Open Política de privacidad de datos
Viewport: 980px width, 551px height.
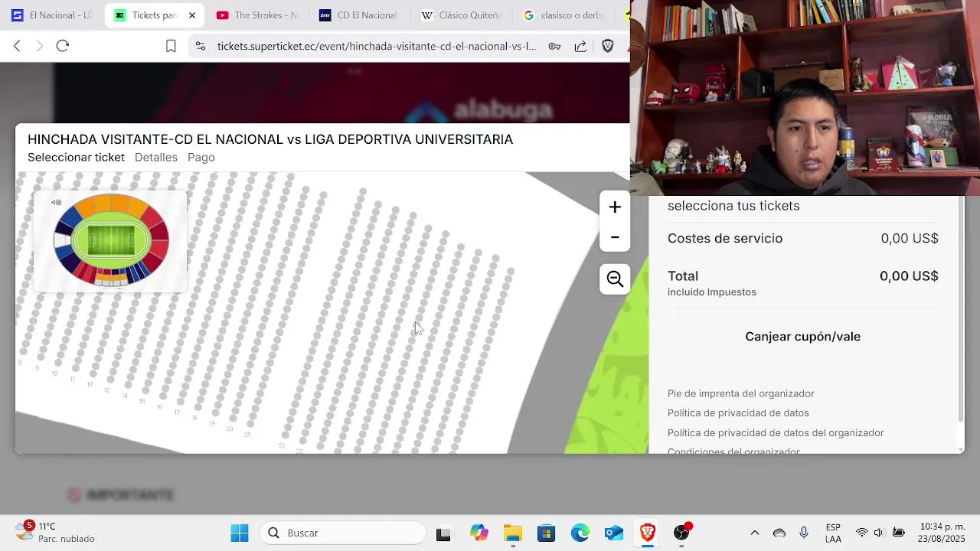click(738, 413)
